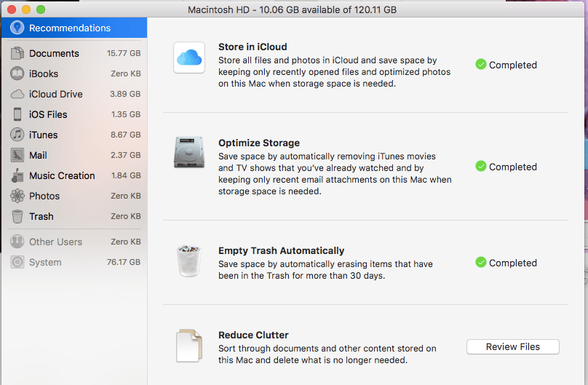Click the 2.37 GB Mail size value
Viewport: 588px width, 385px height.
[126, 155]
